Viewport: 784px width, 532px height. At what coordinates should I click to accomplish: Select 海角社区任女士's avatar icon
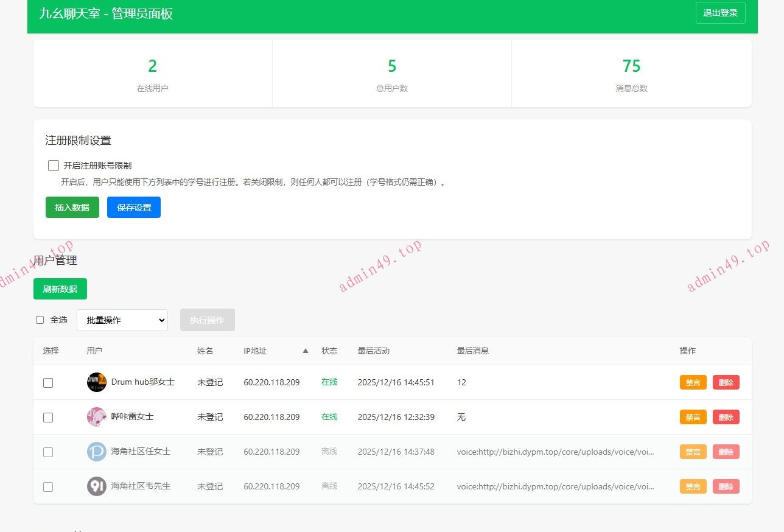[96, 452]
